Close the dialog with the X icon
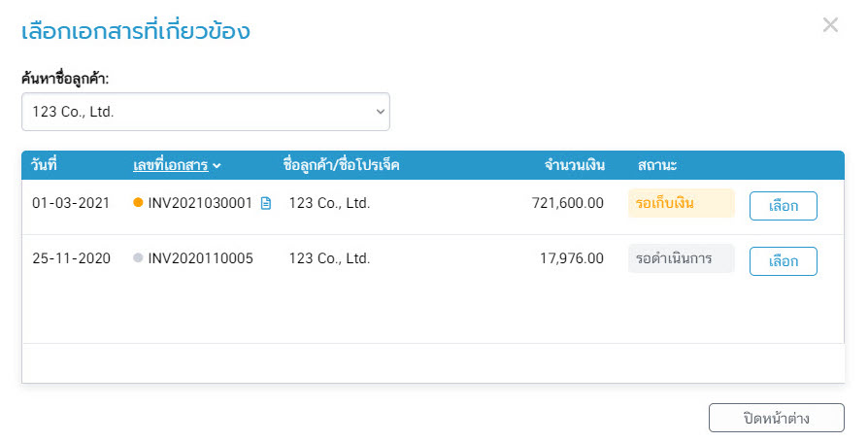 point(830,25)
